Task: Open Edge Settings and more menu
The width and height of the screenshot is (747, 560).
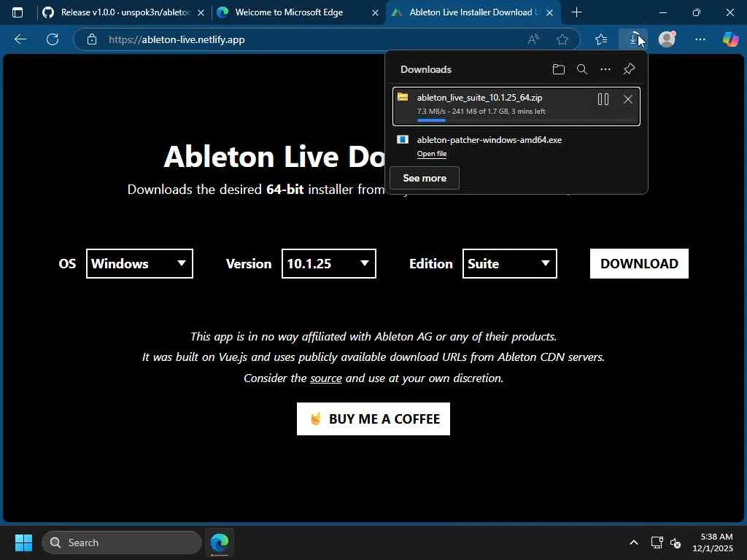Action: click(x=700, y=39)
